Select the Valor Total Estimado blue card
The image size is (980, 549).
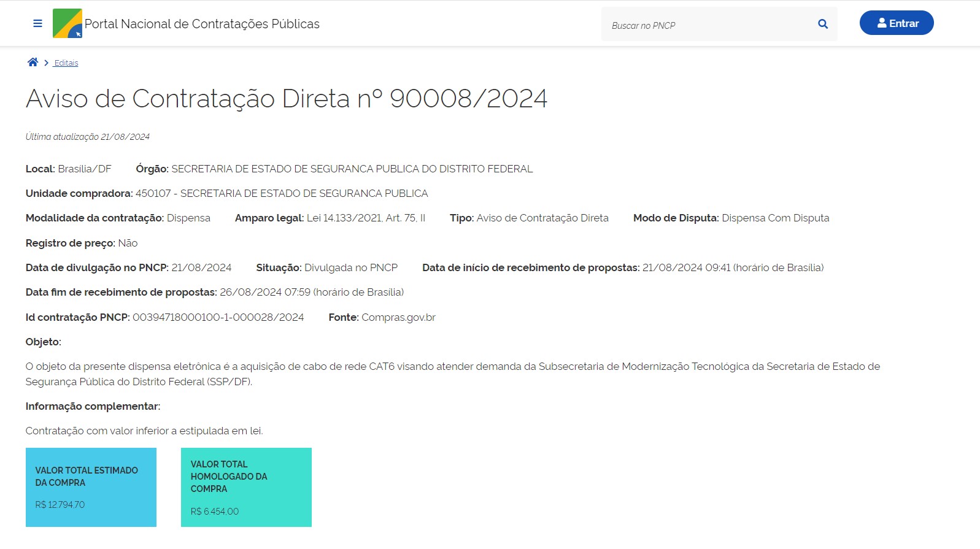91,487
